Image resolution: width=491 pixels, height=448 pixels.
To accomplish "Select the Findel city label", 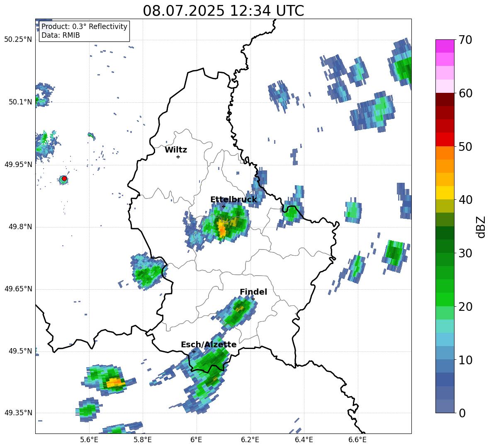I will click(x=253, y=292).
